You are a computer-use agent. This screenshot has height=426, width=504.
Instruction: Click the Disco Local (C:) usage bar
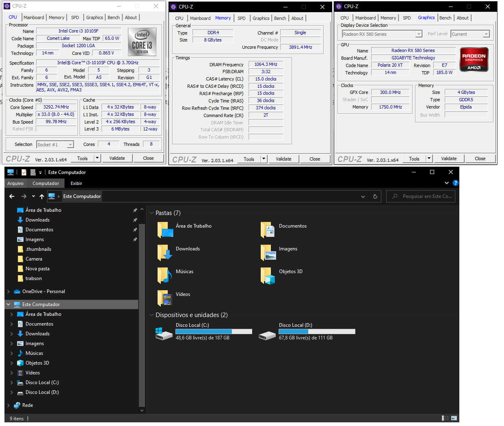coord(214,332)
